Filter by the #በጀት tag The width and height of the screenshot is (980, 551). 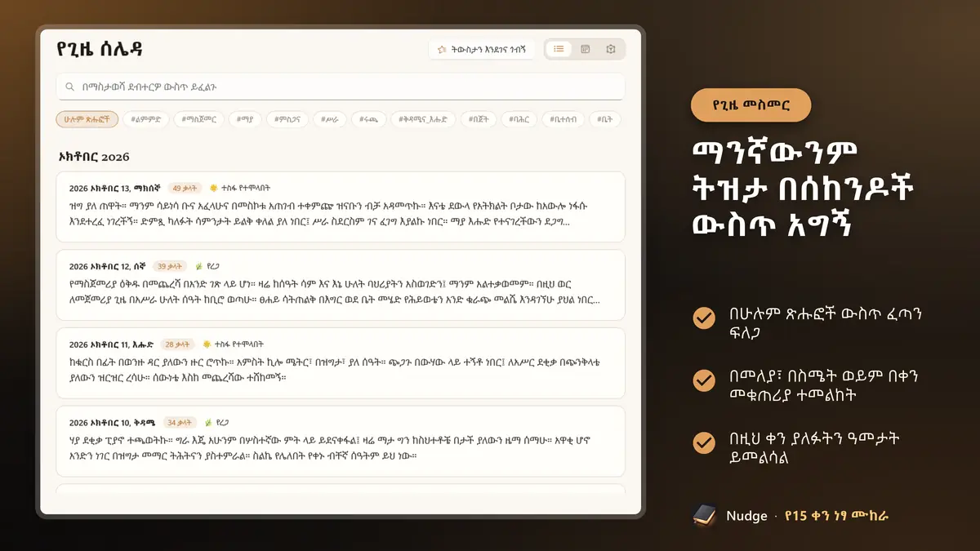[478, 119]
